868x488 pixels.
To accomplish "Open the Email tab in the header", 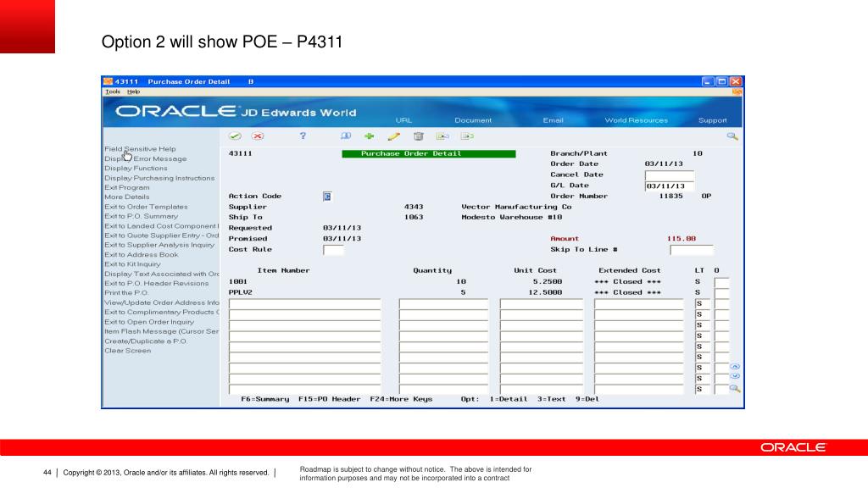I will 553,120.
